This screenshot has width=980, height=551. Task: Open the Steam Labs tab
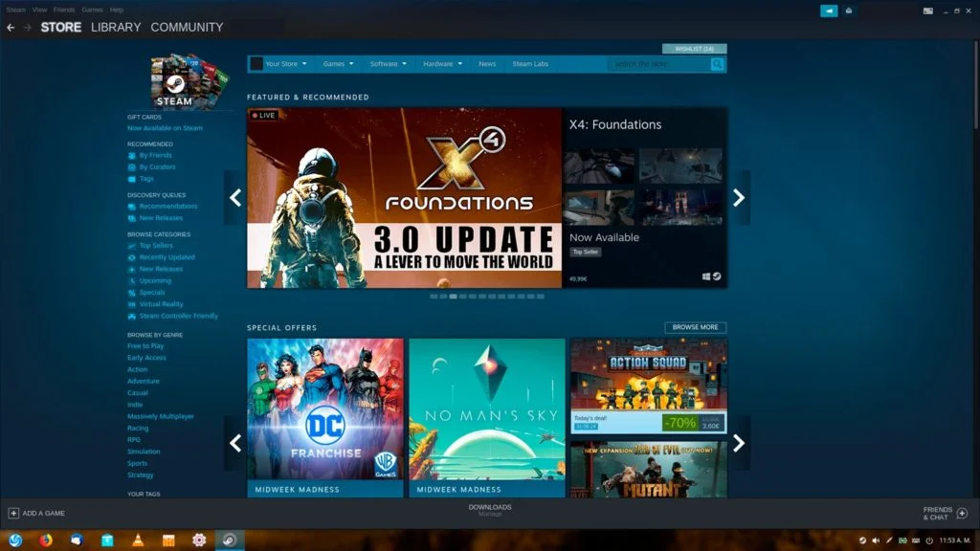[x=530, y=64]
